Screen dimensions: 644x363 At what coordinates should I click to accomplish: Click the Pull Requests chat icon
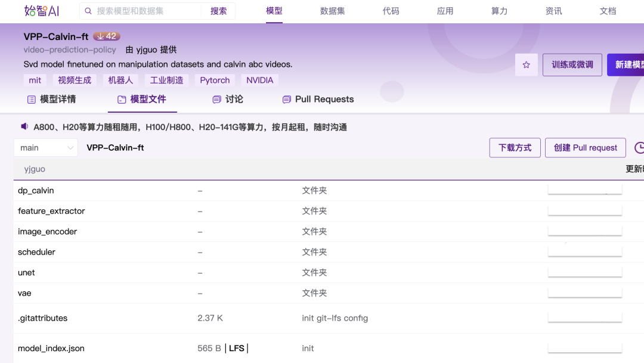click(287, 100)
